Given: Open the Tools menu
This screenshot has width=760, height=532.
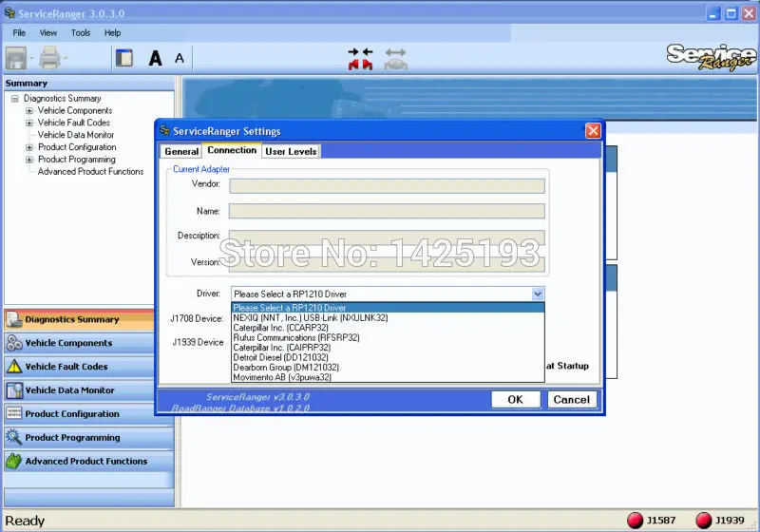Looking at the screenshot, I should click(x=81, y=33).
